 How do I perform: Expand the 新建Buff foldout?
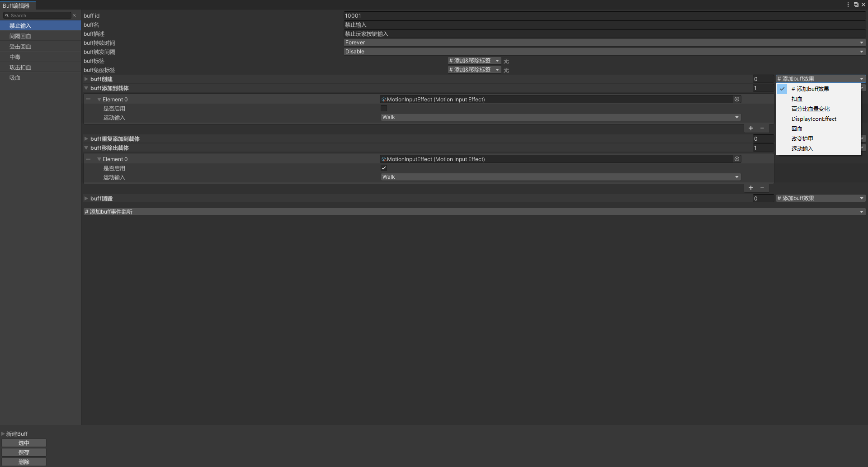click(x=3, y=434)
